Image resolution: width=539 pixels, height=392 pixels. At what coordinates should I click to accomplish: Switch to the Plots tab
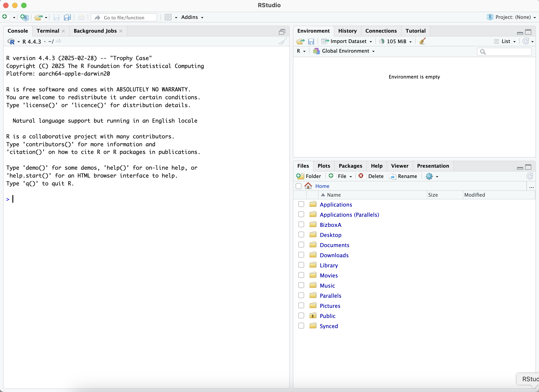pos(324,166)
